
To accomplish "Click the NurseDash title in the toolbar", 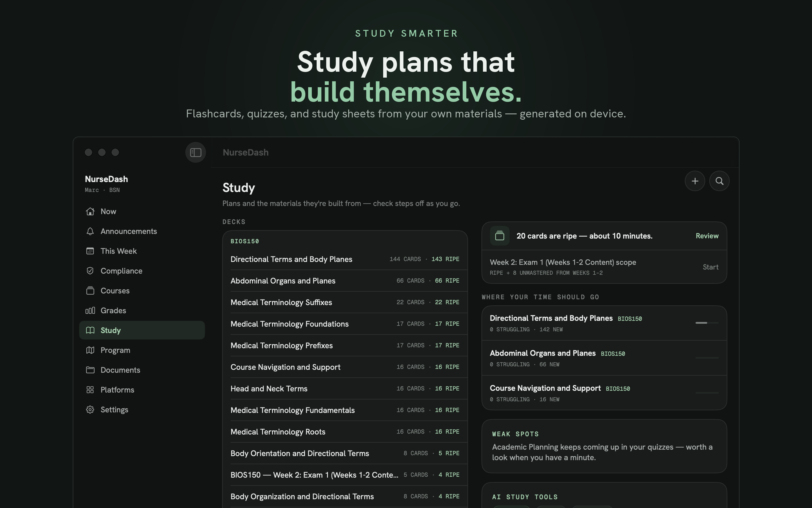I will click(x=246, y=152).
